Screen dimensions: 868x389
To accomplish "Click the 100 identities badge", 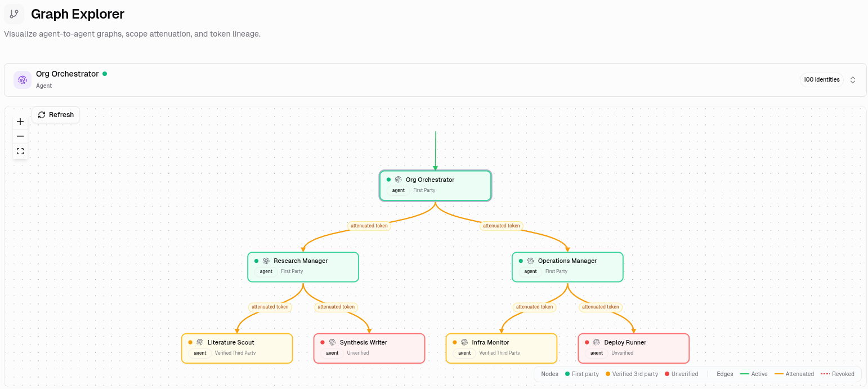I will click(821, 80).
